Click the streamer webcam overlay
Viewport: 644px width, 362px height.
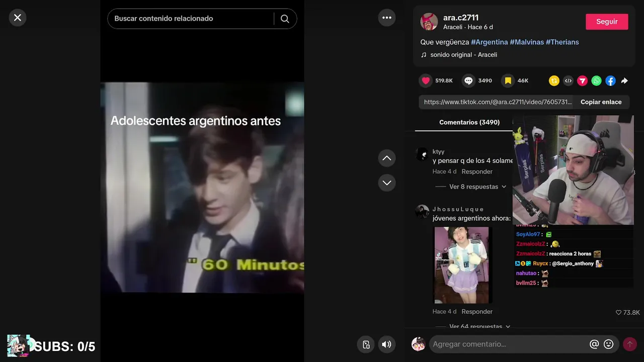click(573, 170)
